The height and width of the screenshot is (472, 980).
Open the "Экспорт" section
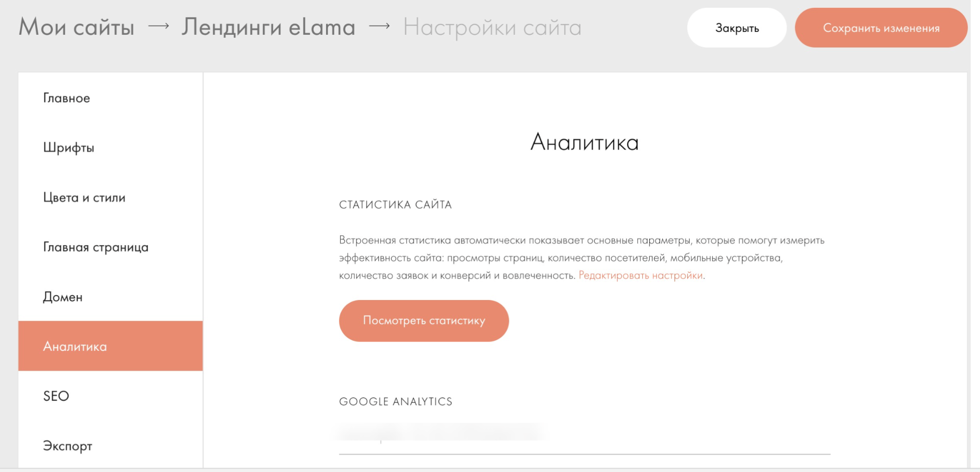click(67, 446)
